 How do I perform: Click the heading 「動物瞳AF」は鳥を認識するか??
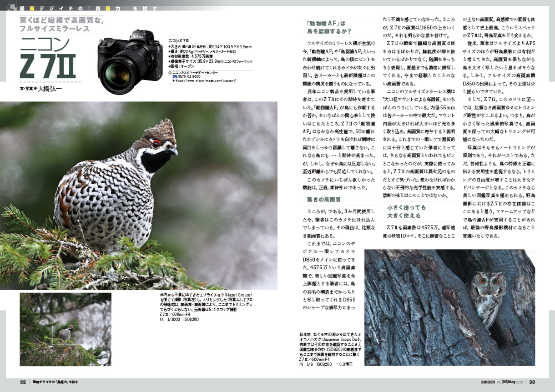tap(329, 27)
